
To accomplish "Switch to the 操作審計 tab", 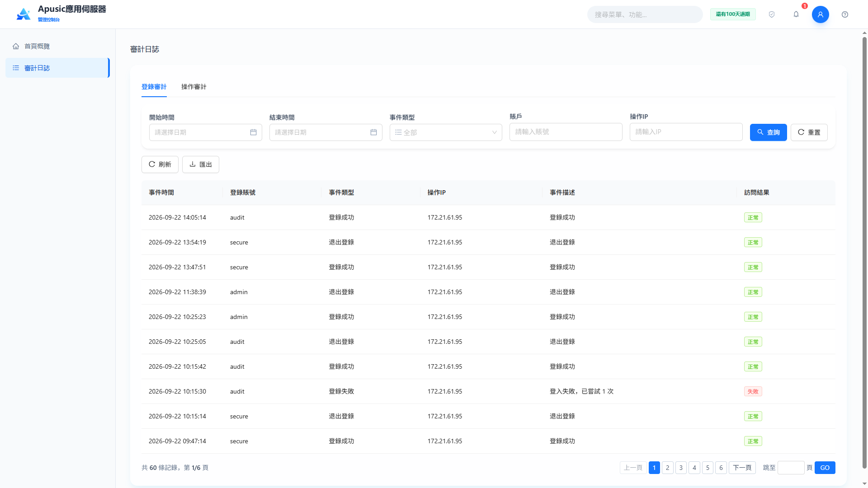I will (193, 87).
